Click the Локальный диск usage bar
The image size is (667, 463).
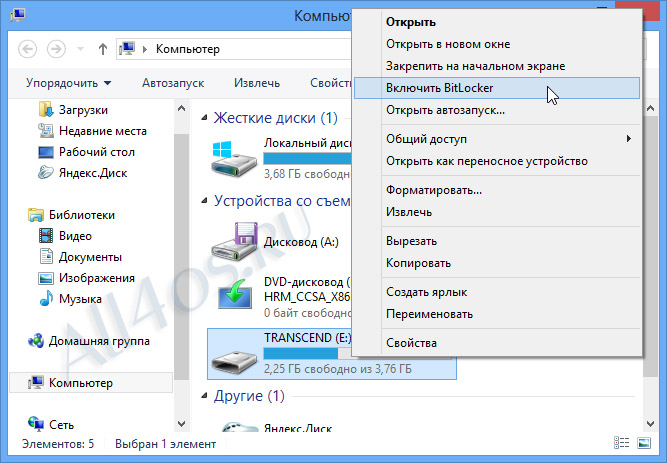click(x=308, y=158)
